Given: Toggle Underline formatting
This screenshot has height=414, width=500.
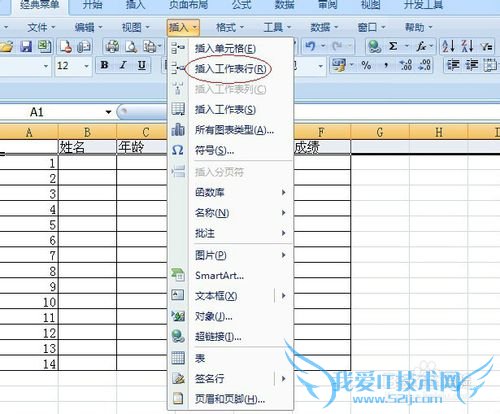Looking at the screenshot, I should pos(142,65).
